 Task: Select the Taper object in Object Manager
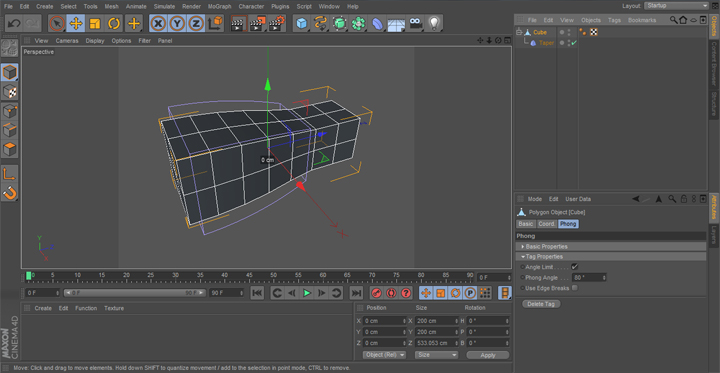coord(546,43)
